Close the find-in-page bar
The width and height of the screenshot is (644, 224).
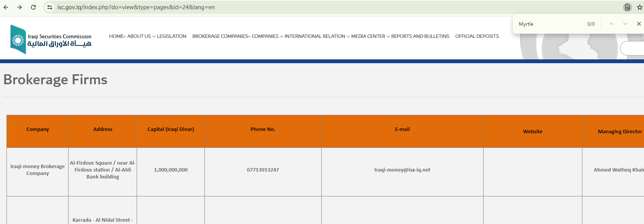tap(639, 24)
